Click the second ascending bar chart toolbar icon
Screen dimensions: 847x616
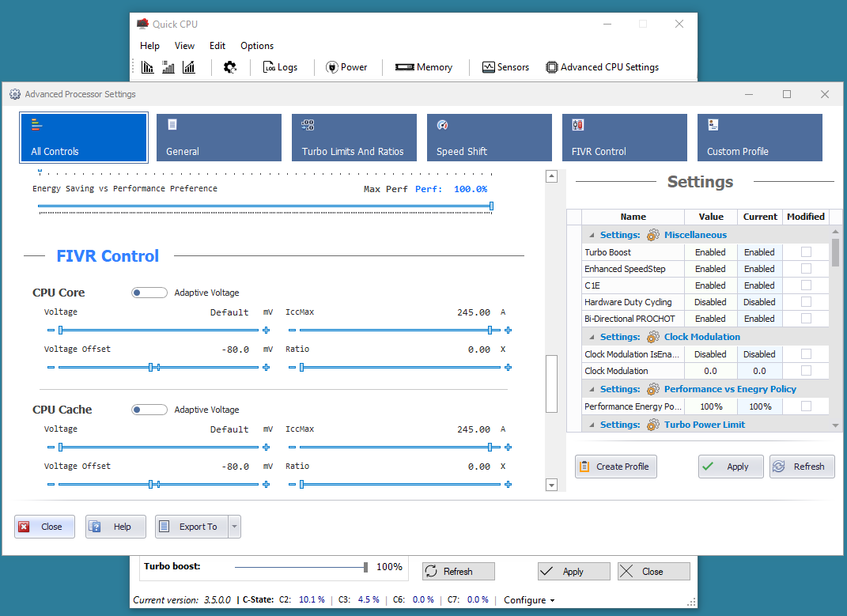tap(168, 67)
